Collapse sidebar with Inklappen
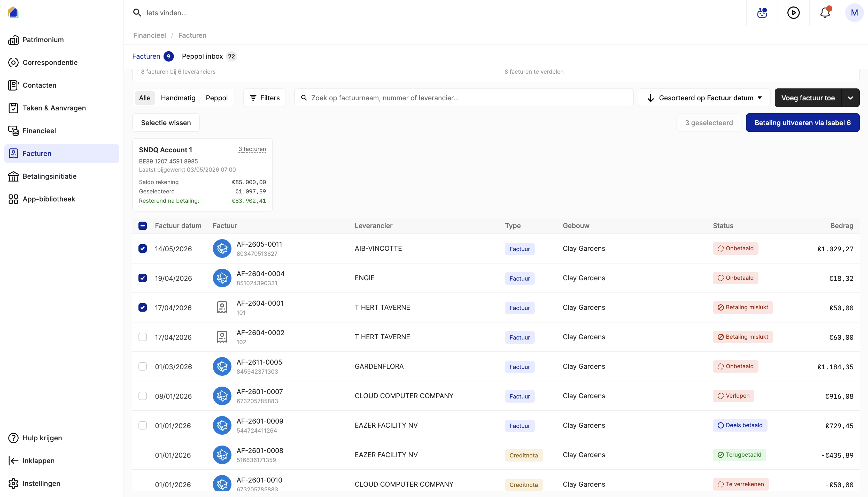This screenshot has width=868, height=497. pyautogui.click(x=62, y=461)
